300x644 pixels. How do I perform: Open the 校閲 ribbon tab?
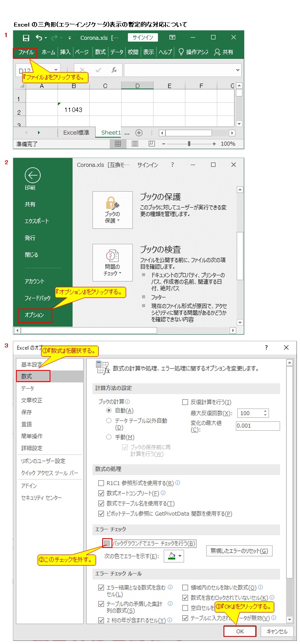click(x=133, y=52)
